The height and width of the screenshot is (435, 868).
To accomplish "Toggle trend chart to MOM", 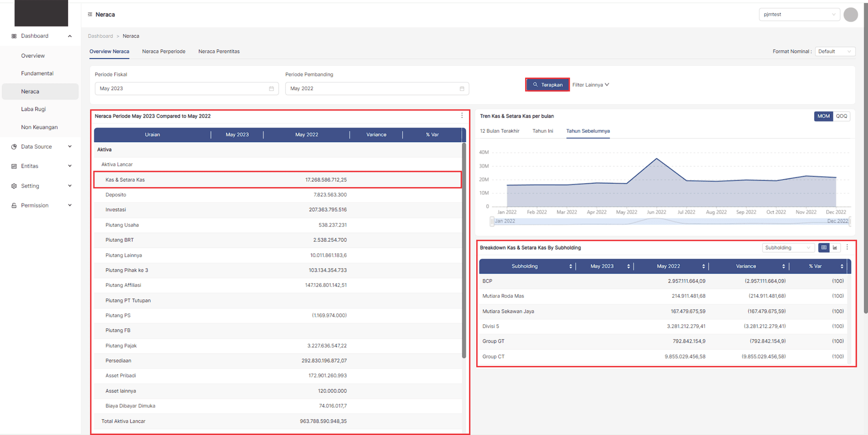I will (823, 116).
